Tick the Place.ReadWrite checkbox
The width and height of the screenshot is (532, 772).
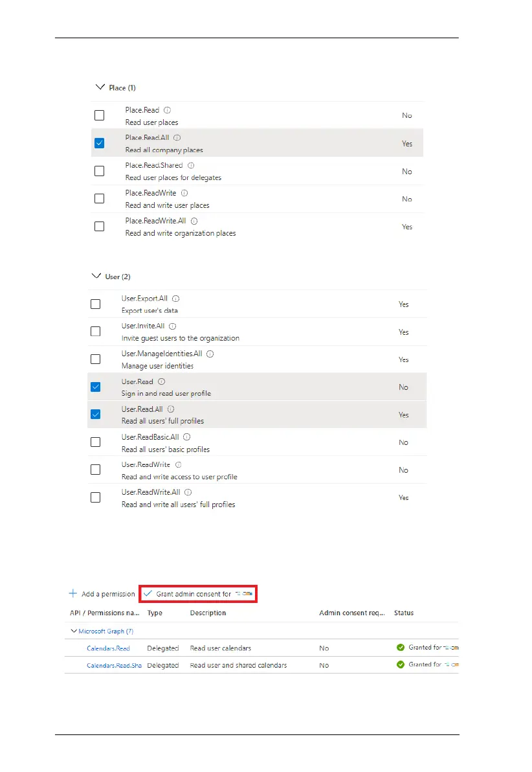click(99, 199)
